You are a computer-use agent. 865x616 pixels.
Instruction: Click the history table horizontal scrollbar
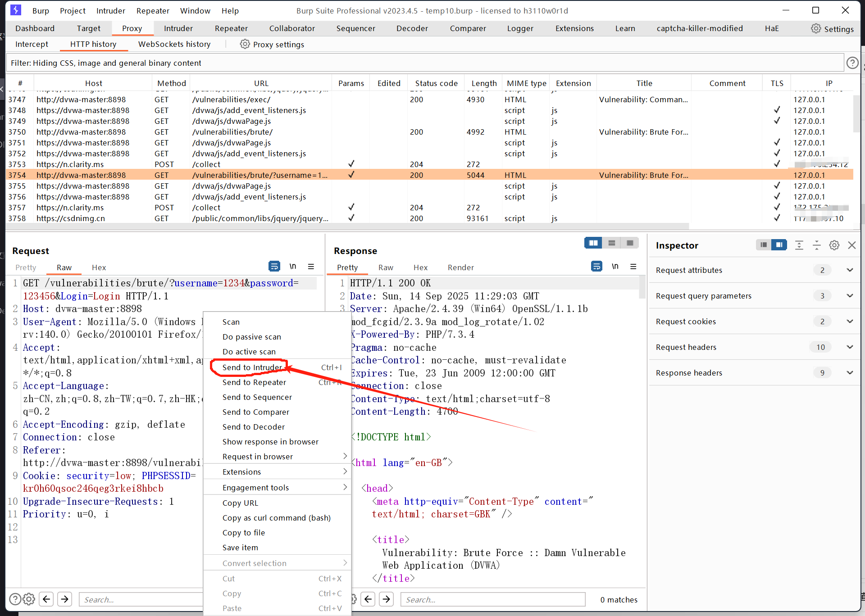347,226
